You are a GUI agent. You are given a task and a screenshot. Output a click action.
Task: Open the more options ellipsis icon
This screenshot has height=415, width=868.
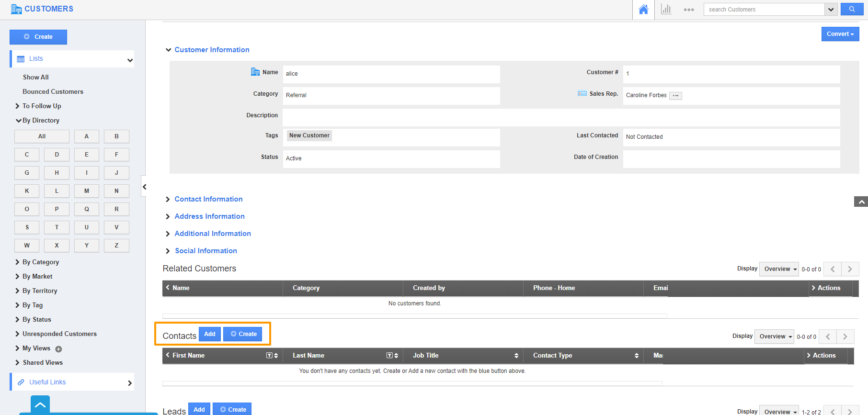click(x=689, y=10)
